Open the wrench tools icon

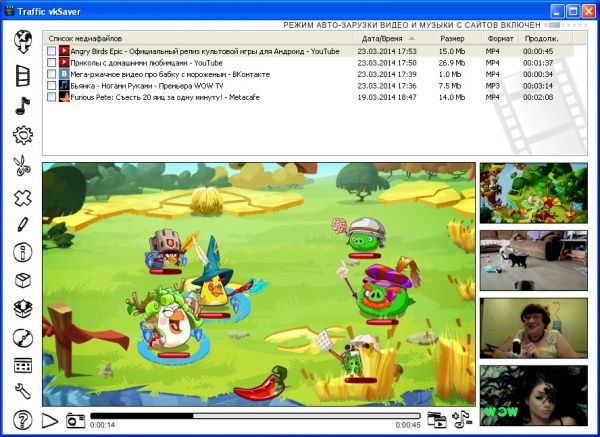23,391
